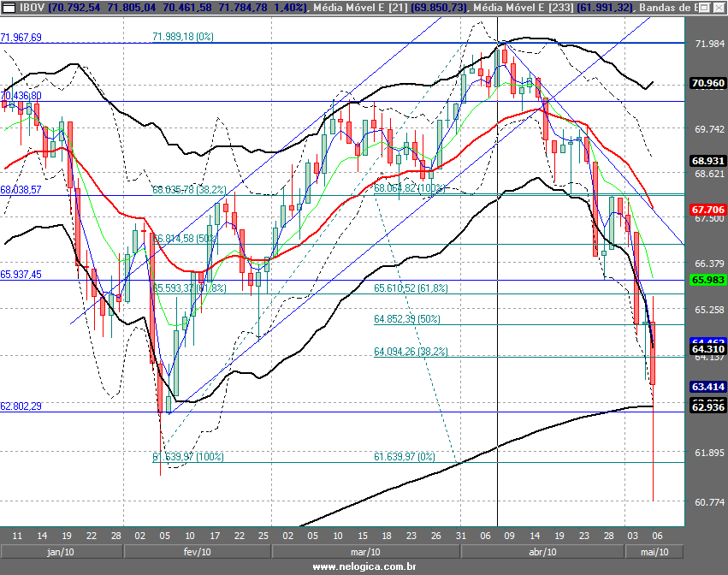This screenshot has height=575, width=728.
Task: Click date tick 15 on time axis
Action: [362, 536]
